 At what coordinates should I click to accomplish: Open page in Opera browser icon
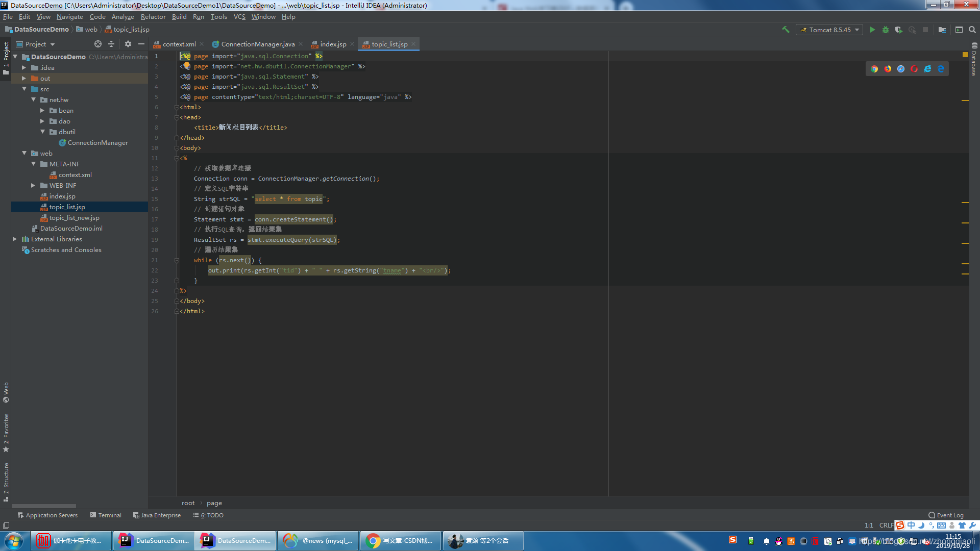click(x=914, y=69)
